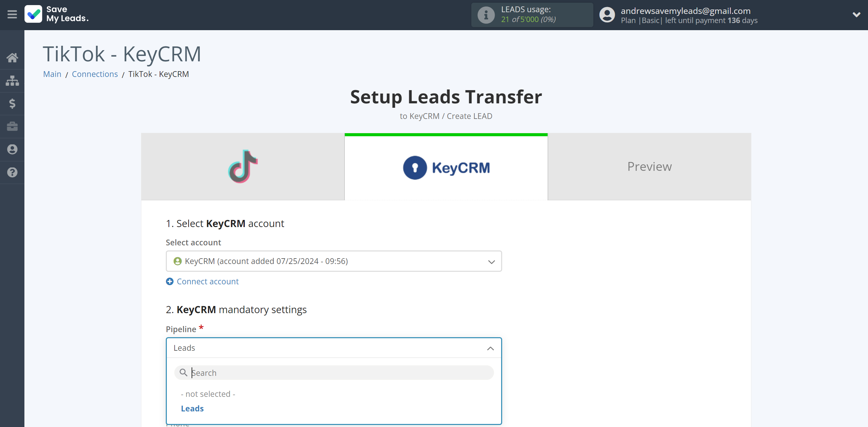Click the Pipeline search input field
Viewport: 868px width, 427px height.
click(x=334, y=372)
